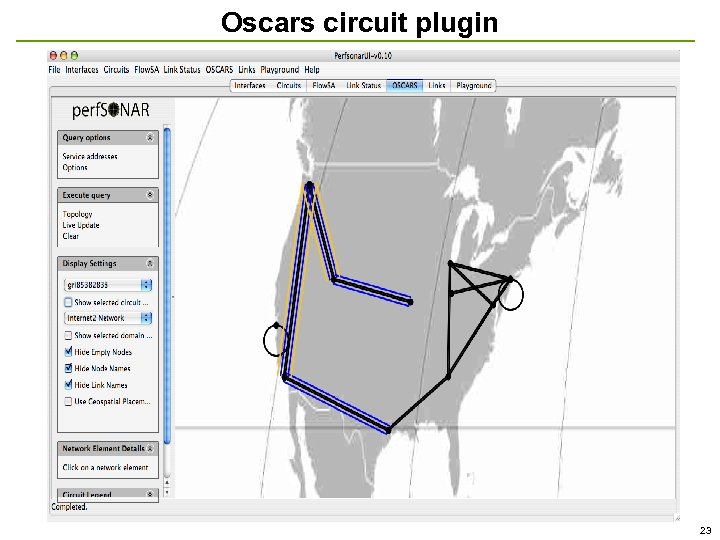720x540 pixels.
Task: Collapse the Query options panel
Action: 150,137
